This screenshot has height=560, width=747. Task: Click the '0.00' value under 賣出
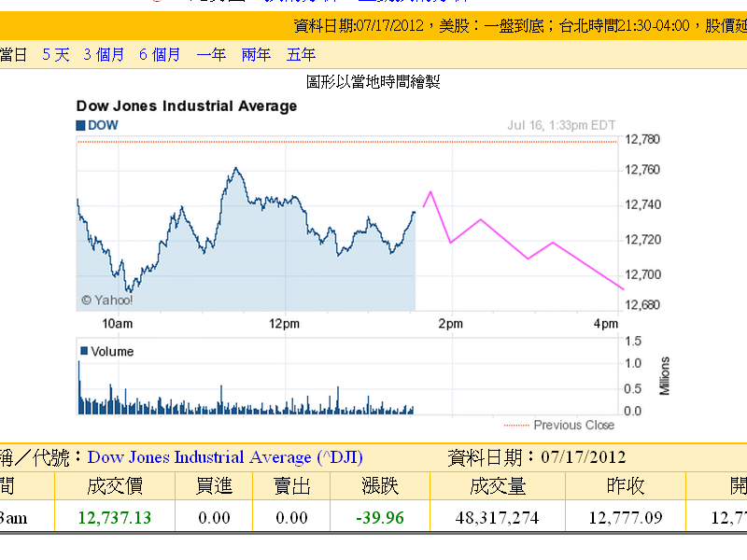[x=291, y=518]
